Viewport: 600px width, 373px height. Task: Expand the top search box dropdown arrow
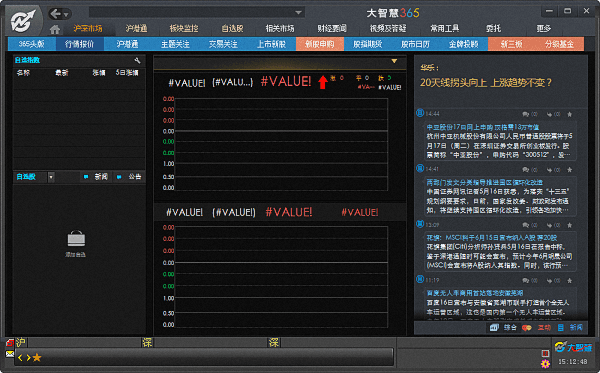pyautogui.click(x=298, y=12)
